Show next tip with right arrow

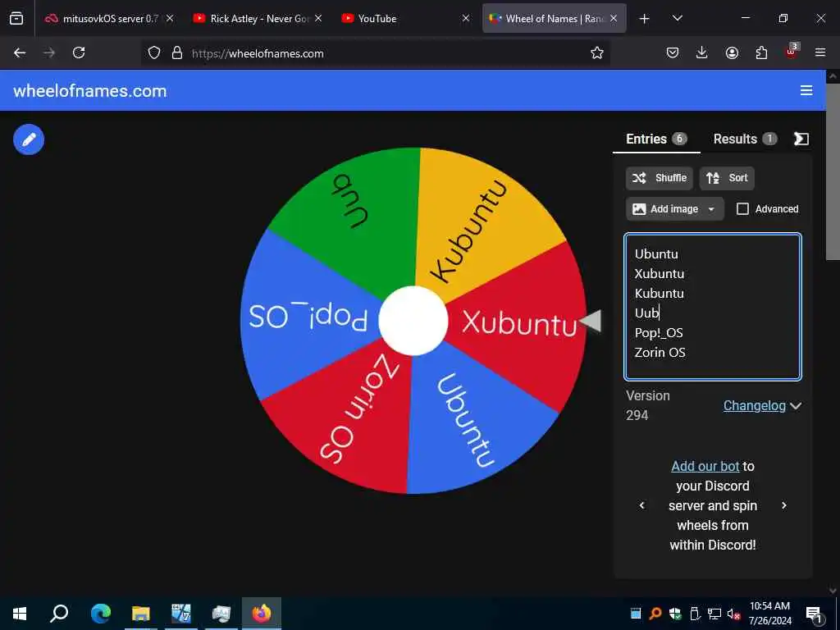click(x=783, y=505)
